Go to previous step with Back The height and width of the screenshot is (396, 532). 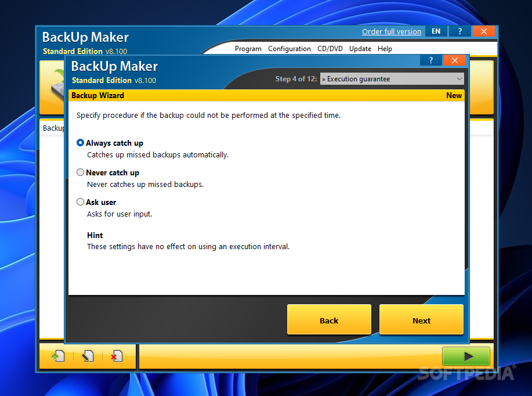pyautogui.click(x=329, y=319)
